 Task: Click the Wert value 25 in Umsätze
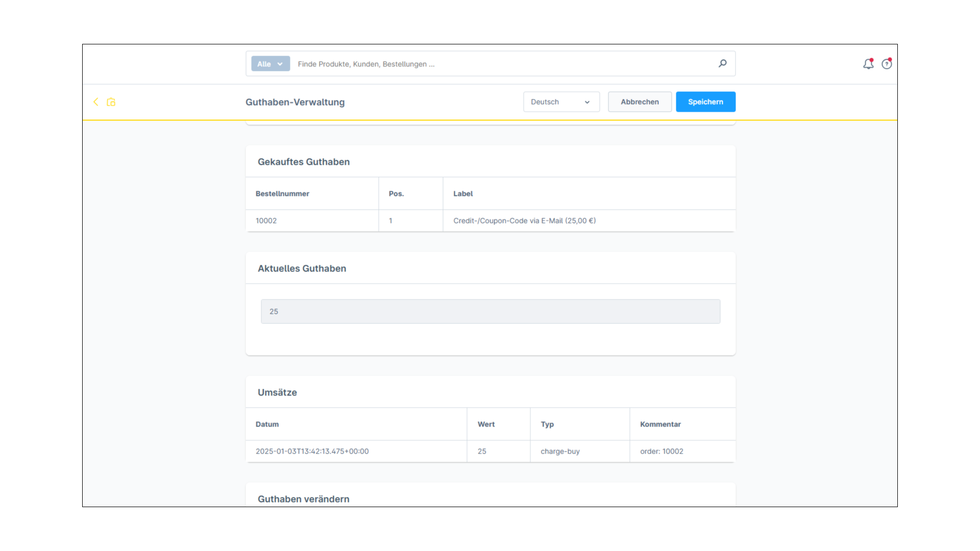pyautogui.click(x=499, y=451)
